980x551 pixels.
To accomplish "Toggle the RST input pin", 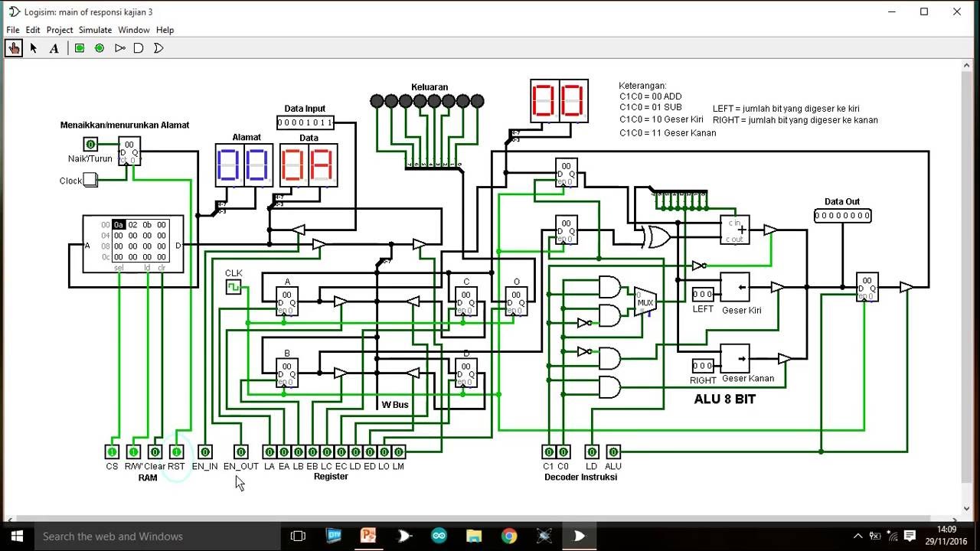I will click(177, 452).
